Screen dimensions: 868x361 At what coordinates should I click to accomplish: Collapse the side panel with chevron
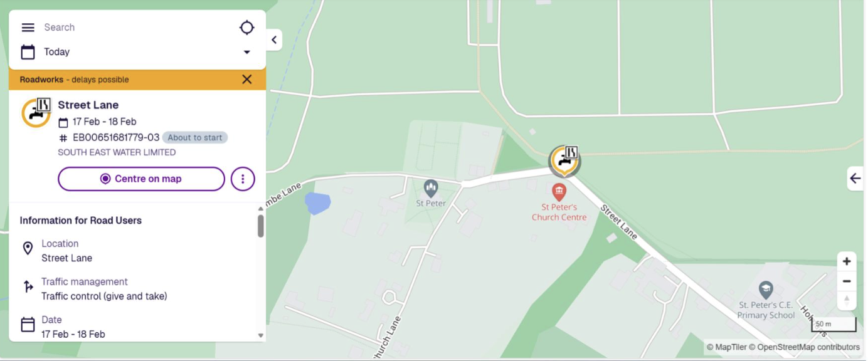point(274,40)
